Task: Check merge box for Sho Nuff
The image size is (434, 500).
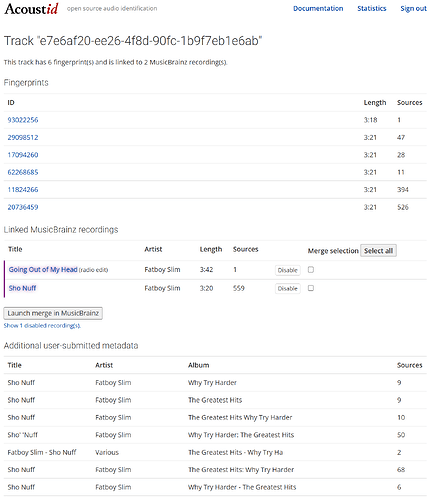Action: 311,288
